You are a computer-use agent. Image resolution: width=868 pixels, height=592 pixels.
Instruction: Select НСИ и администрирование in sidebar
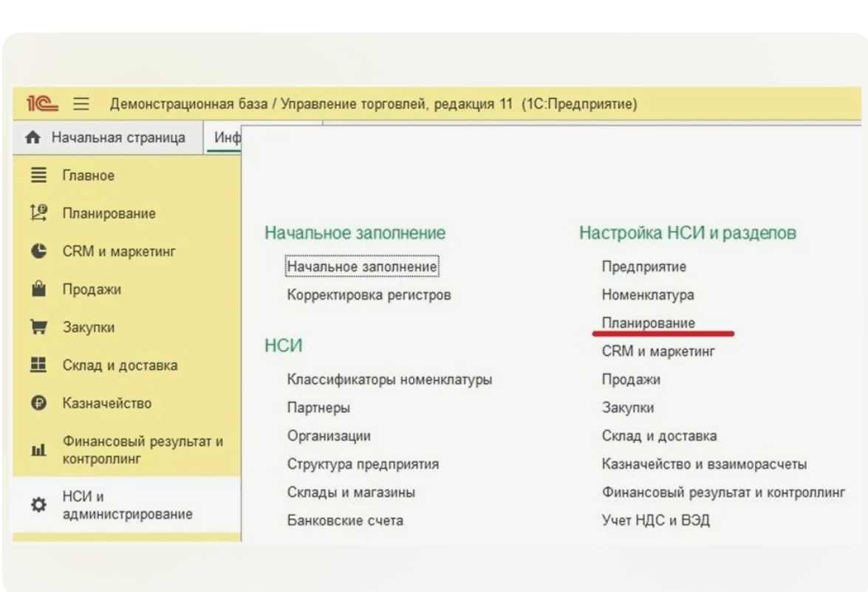click(127, 505)
